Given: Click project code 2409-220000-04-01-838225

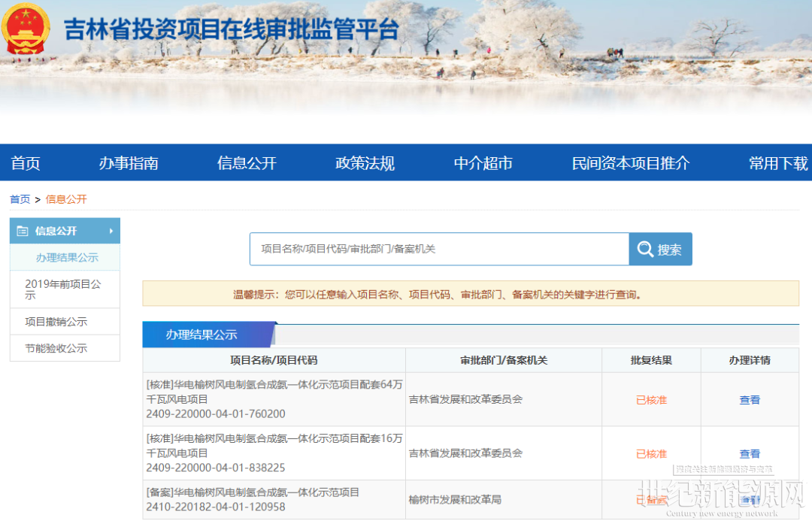Looking at the screenshot, I should point(216,468).
